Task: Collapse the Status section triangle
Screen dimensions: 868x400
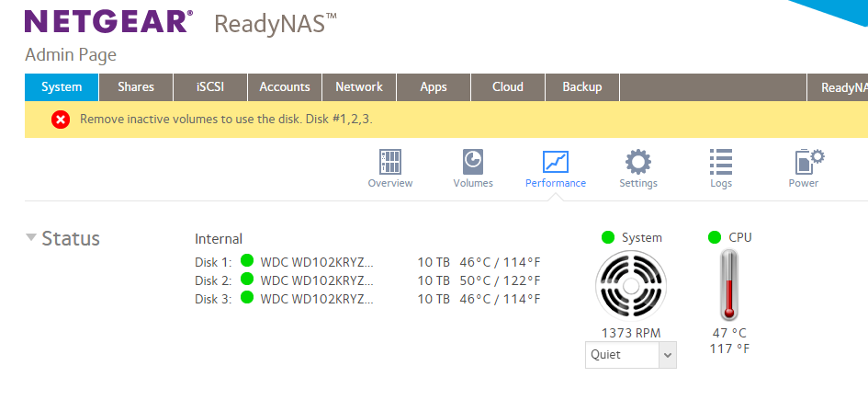Action: coord(31,237)
